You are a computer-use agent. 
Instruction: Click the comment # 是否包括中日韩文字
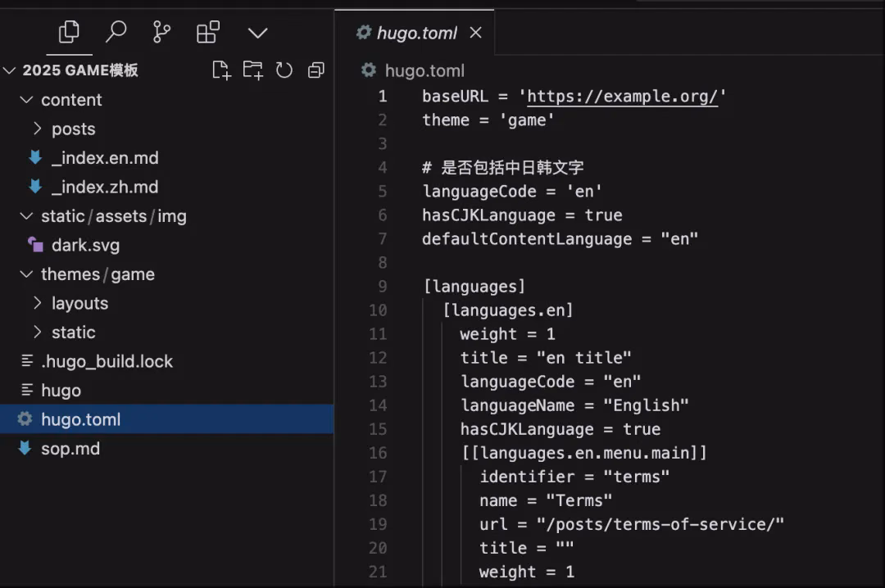tap(503, 168)
